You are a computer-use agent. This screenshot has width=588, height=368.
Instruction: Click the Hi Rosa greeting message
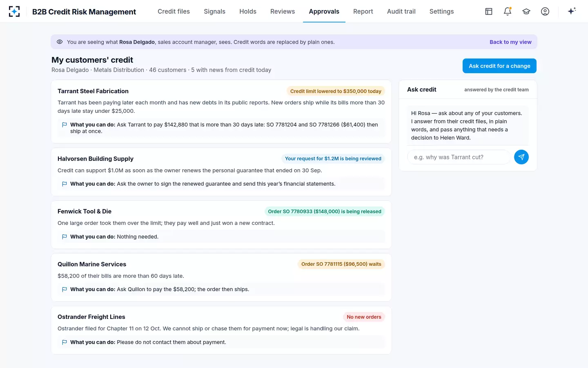point(468,126)
